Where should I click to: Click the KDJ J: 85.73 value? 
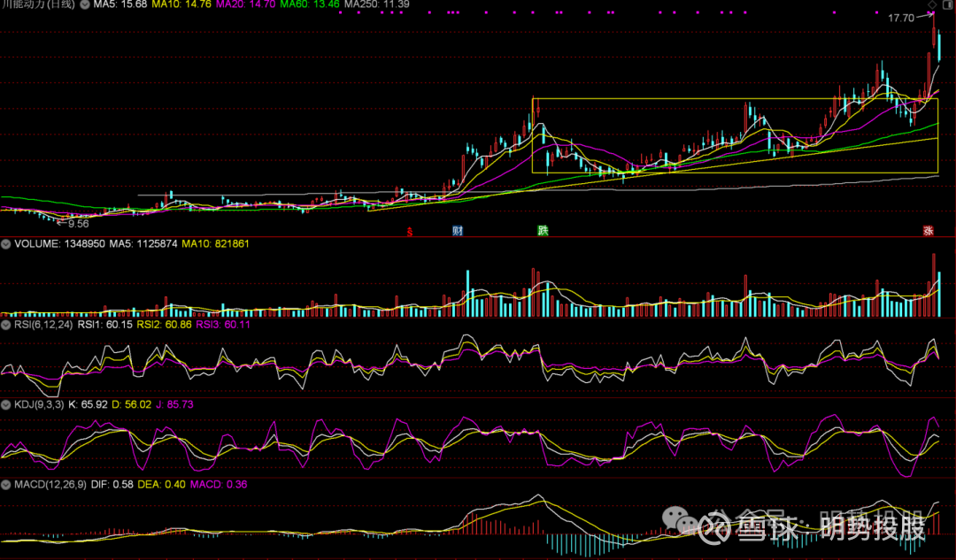(174, 404)
